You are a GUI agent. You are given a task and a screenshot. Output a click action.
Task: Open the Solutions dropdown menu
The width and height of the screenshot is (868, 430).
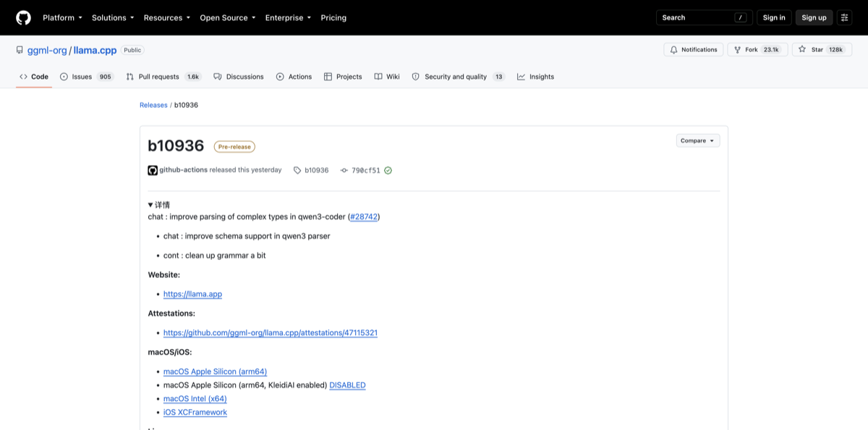(x=113, y=17)
